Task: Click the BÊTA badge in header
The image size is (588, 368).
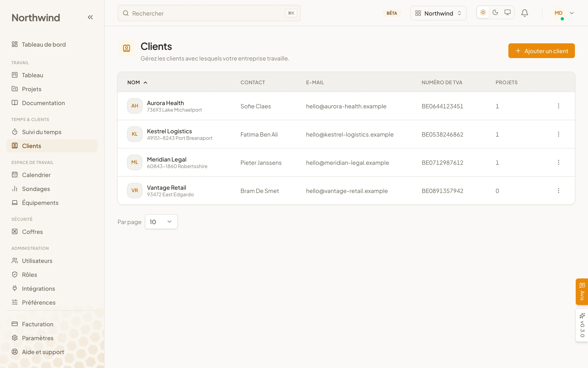Action: coord(392,13)
